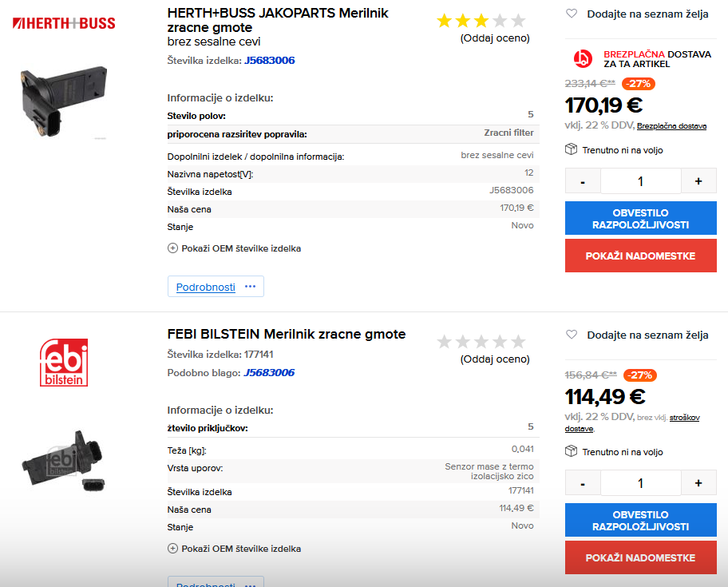Click the heart icon for FEBI BILSTEIN wishlist
This screenshot has width=728, height=587.
(x=572, y=335)
